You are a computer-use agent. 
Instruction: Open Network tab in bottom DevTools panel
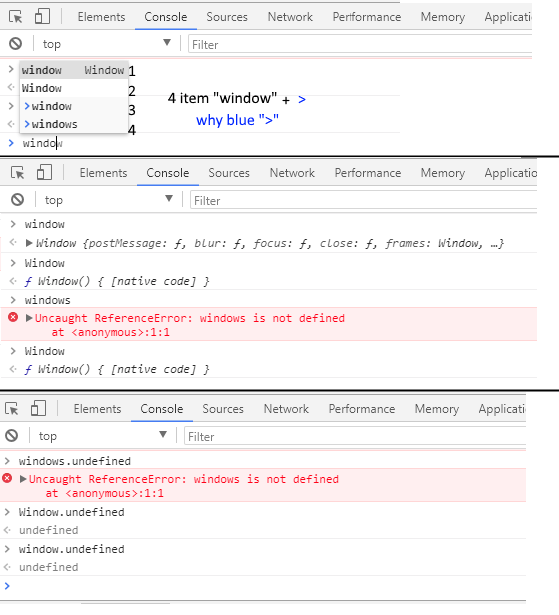(x=286, y=409)
